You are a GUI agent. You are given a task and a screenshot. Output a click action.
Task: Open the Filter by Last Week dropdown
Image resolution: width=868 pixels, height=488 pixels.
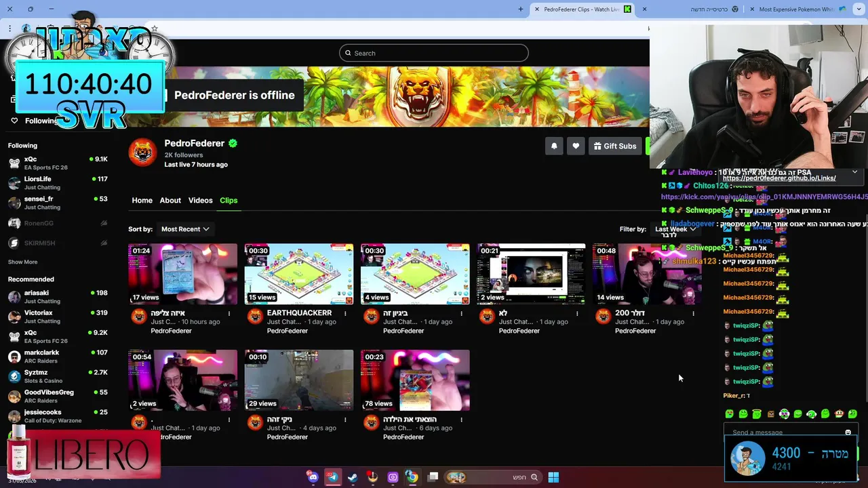coord(675,229)
